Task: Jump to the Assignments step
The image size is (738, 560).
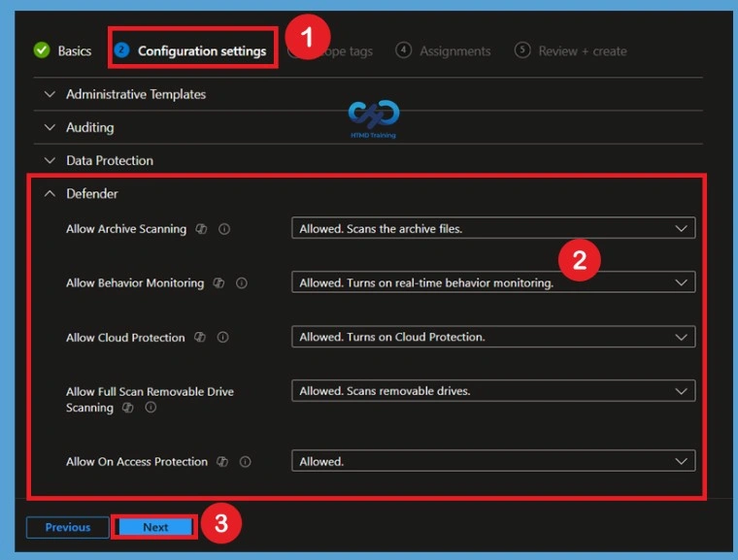Action: pos(444,50)
